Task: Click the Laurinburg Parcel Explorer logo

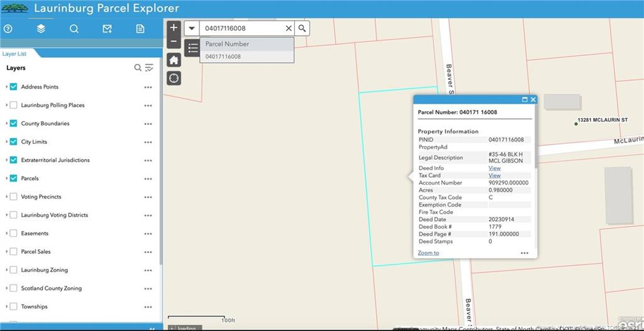Action: (x=15, y=8)
